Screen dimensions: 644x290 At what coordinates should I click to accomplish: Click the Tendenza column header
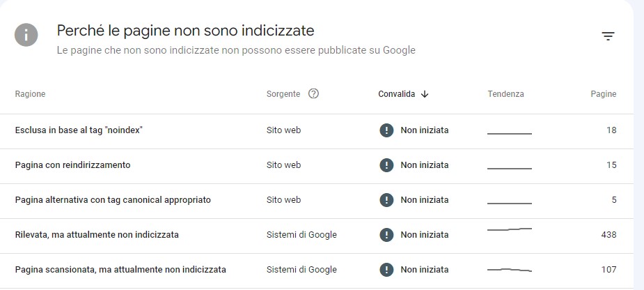(x=505, y=94)
